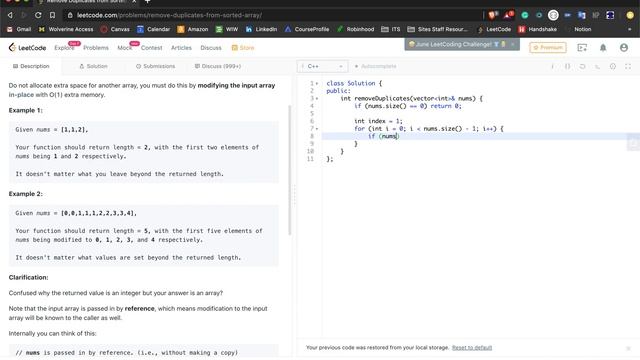Viewport: 640px width, 360px height.
Task: Open the user profile avatar menu
Action: (624, 48)
